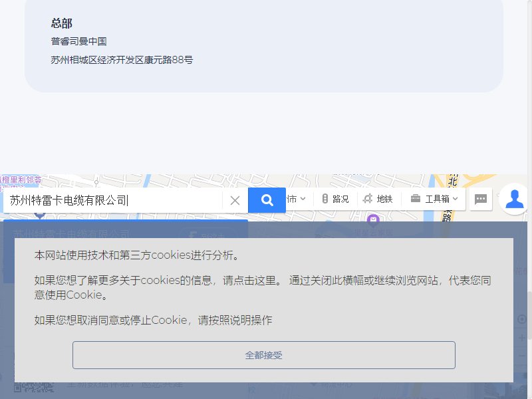Accept all cookies with 全部接受

(x=263, y=355)
